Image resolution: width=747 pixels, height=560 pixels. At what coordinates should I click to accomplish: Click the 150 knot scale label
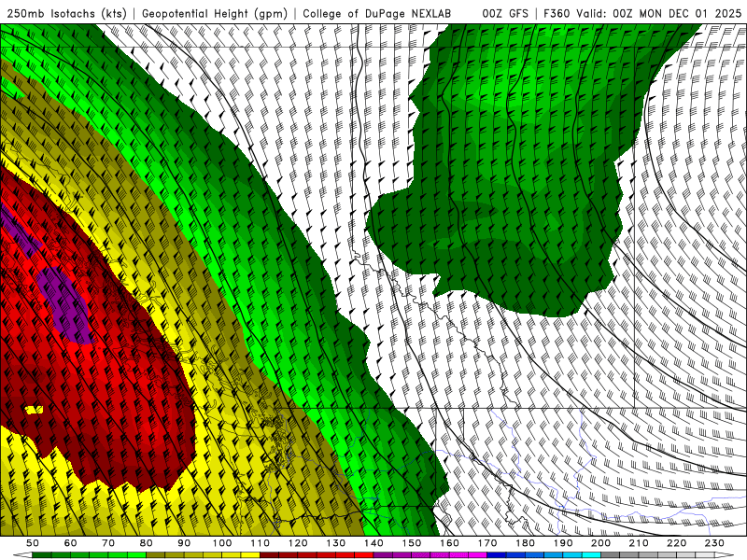click(x=412, y=543)
